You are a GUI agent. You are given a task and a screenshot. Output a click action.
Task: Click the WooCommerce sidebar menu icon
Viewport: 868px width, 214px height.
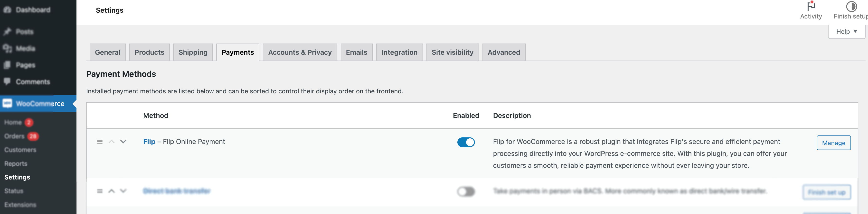[7, 103]
